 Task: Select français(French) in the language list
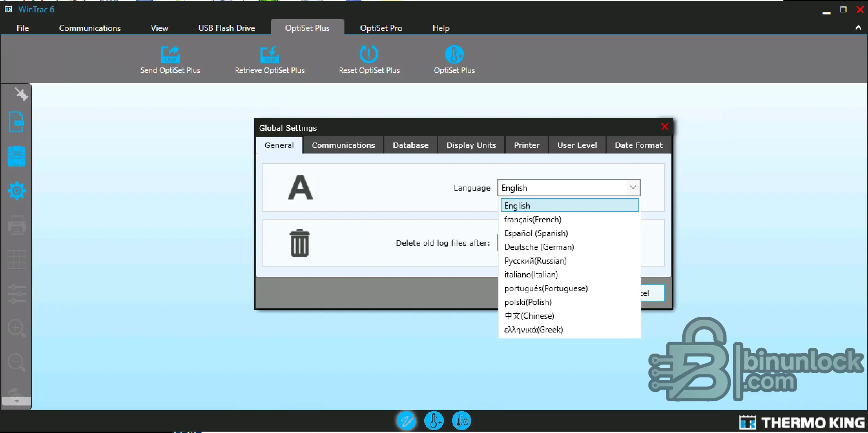coord(569,219)
